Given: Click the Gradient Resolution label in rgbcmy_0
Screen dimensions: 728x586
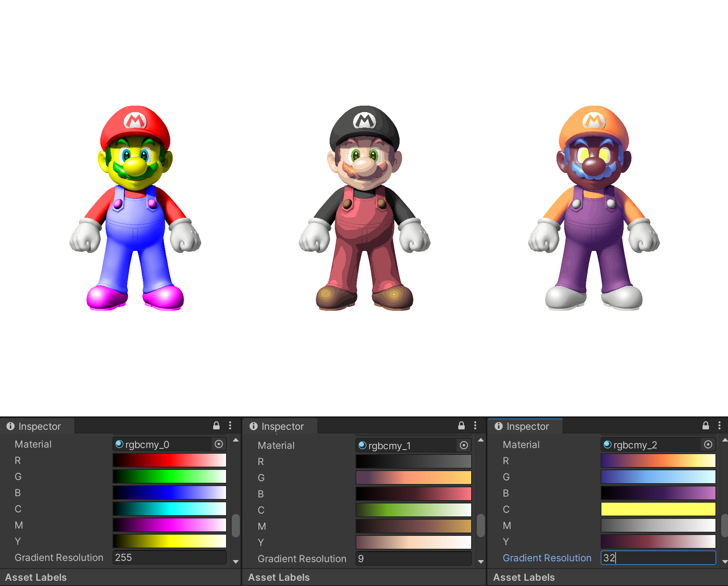Looking at the screenshot, I should click(59, 557).
